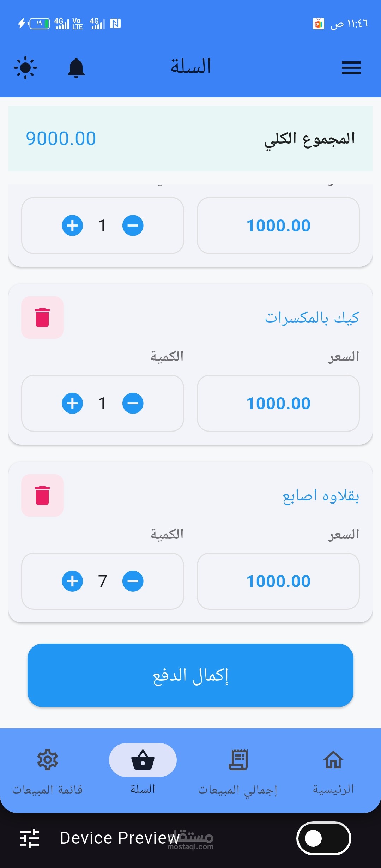Viewport: 381px width, 868px height.
Task: Open قائمة المبيعات settings tab
Action: (x=48, y=771)
